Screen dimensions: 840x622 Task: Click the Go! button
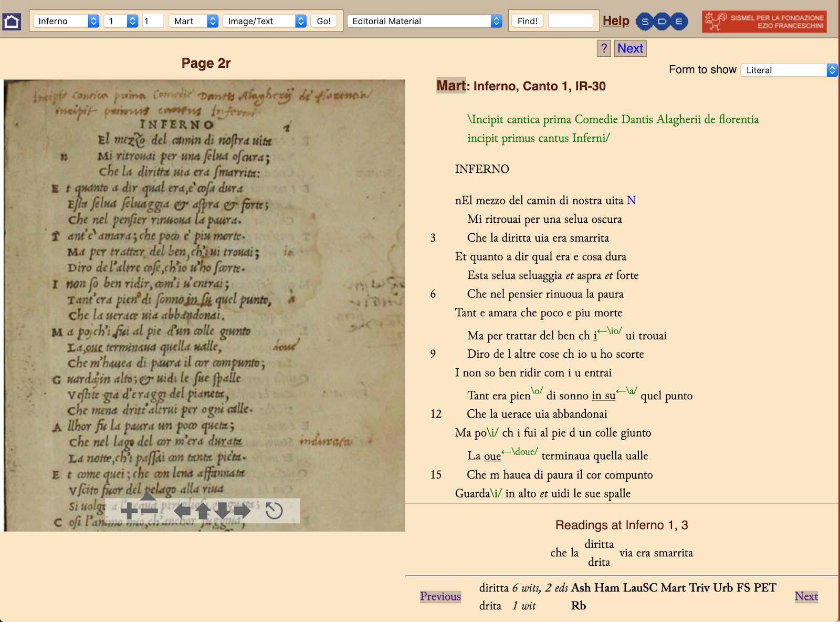pos(323,21)
